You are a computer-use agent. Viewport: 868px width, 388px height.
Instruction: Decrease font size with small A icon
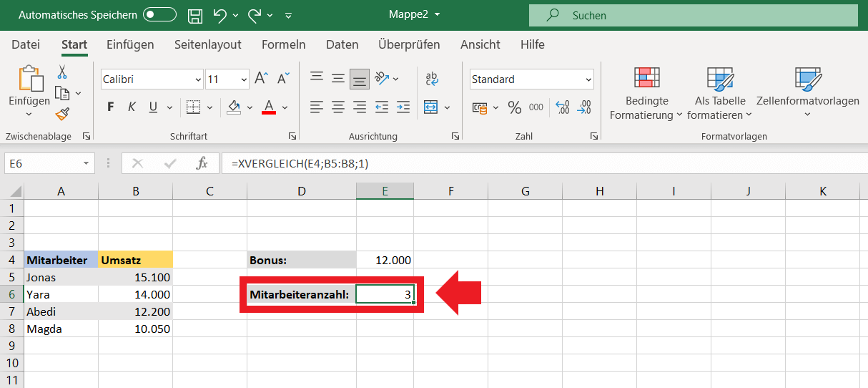pos(283,79)
